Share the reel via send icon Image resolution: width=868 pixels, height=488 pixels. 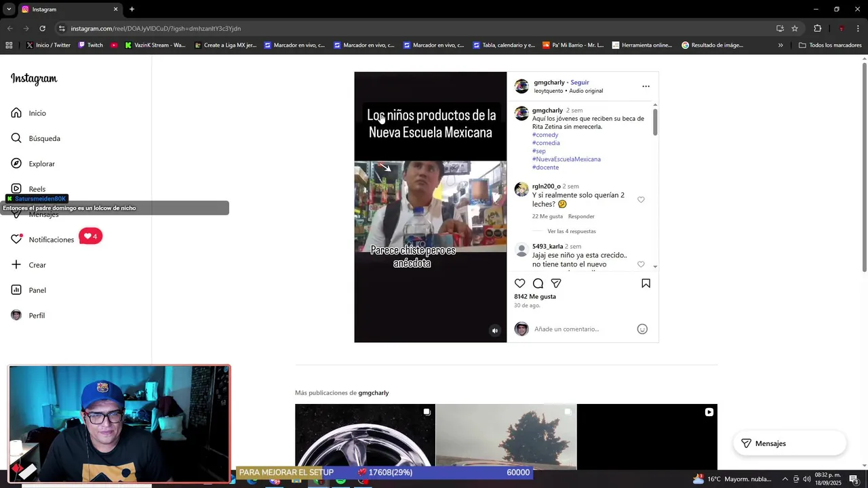pyautogui.click(x=556, y=283)
